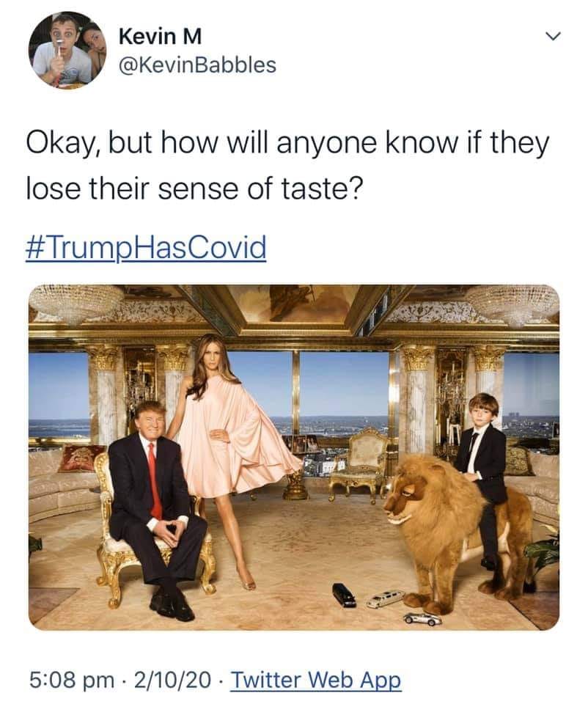Select the tweet text about sense of taste
This screenshot has height=704, width=588.
(x=286, y=163)
